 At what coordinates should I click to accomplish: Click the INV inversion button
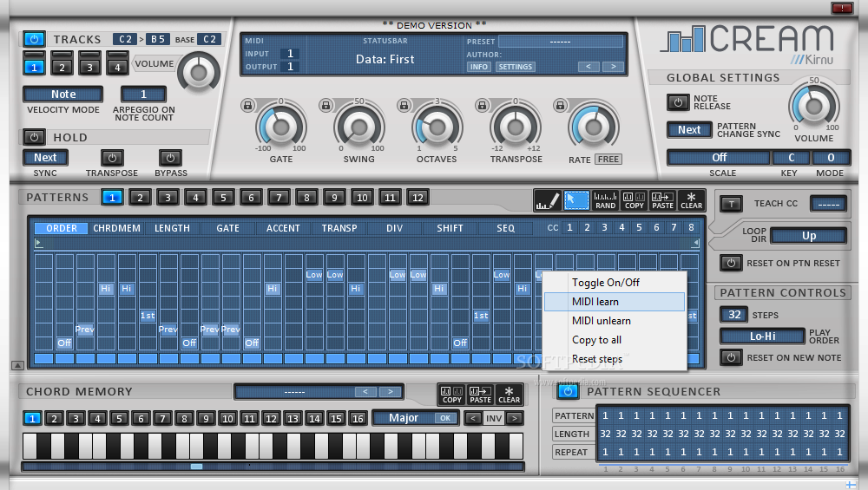coord(494,418)
